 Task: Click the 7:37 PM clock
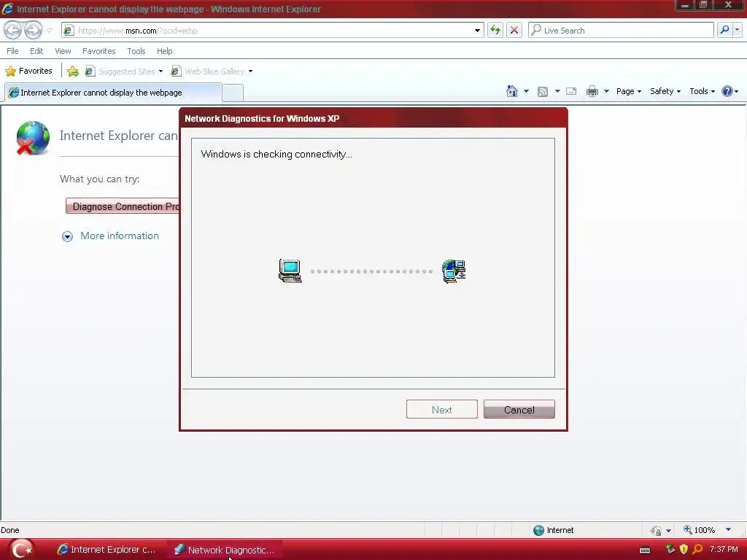pos(724,550)
